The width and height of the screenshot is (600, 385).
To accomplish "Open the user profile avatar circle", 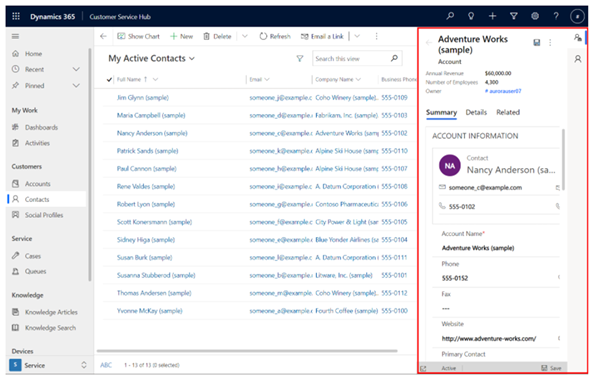I will (577, 16).
